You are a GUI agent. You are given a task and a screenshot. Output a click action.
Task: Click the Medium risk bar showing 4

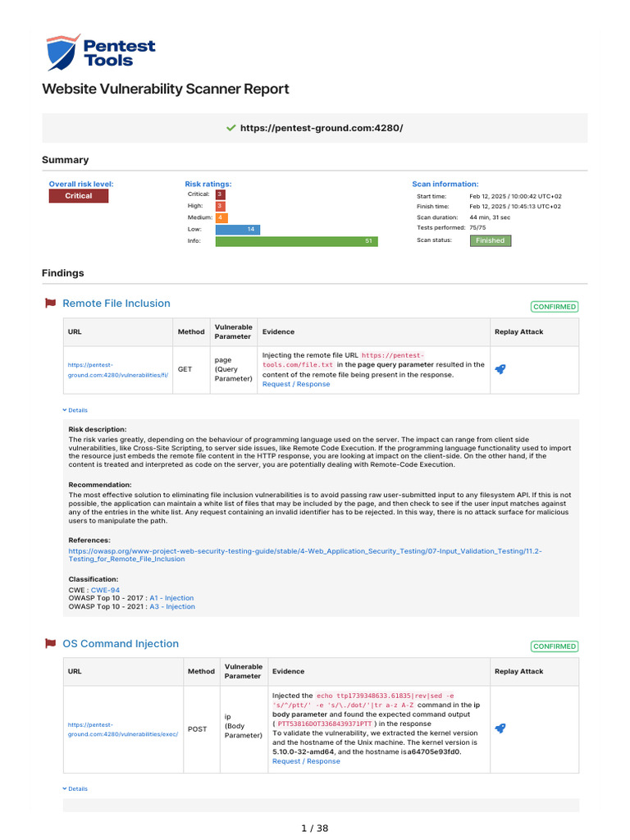pos(221,217)
